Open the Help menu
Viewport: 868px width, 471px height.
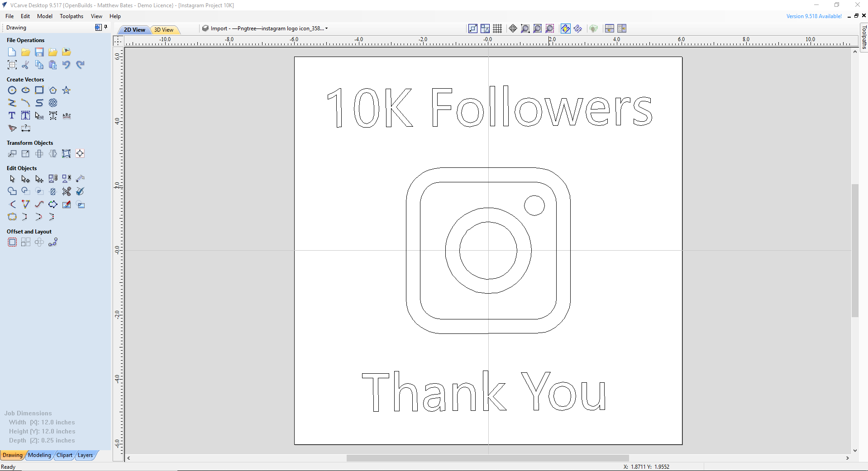(115, 16)
